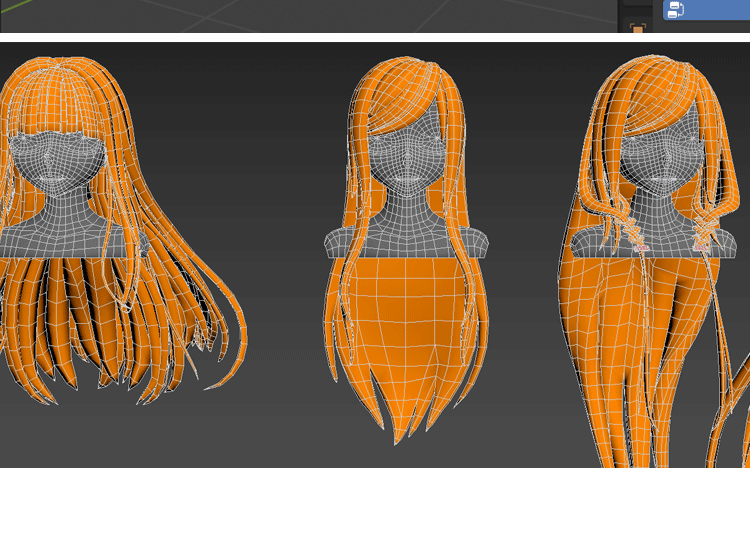Click the modifier icon in the blue row
Viewport: 750px width, 537px height.
pyautogui.click(x=675, y=10)
